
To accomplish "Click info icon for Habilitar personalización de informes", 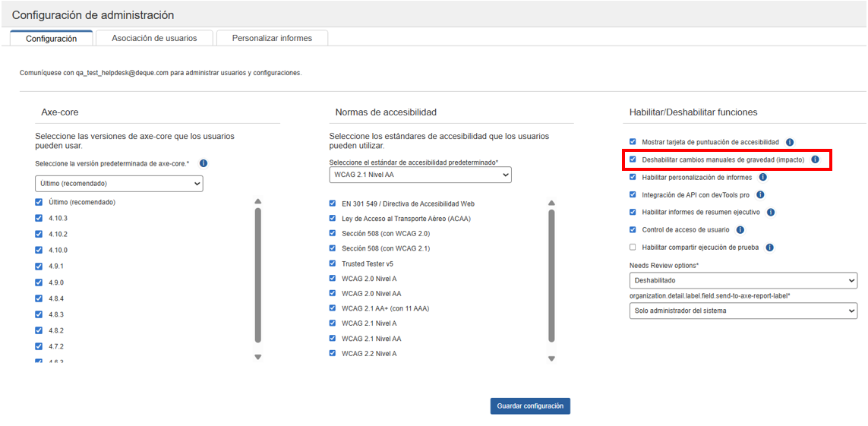I will click(x=762, y=177).
